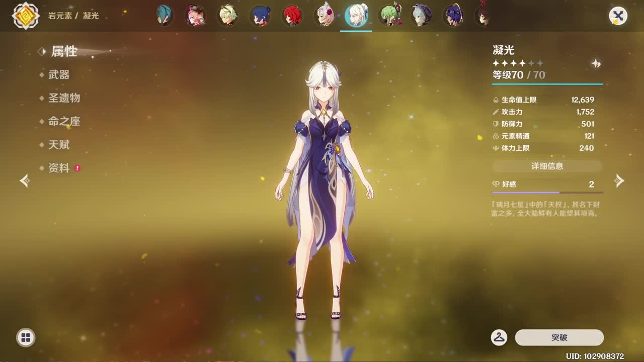Open the outfit hanger icon

coord(499,337)
